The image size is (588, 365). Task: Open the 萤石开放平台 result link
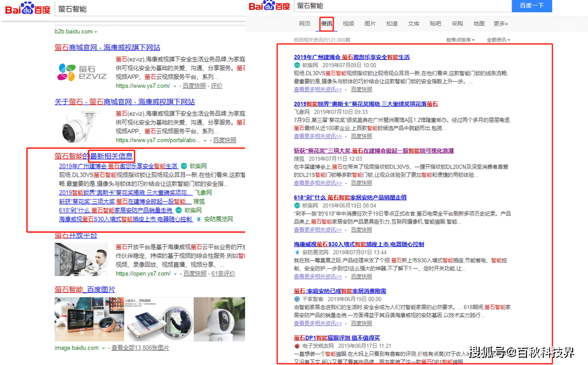76,235
